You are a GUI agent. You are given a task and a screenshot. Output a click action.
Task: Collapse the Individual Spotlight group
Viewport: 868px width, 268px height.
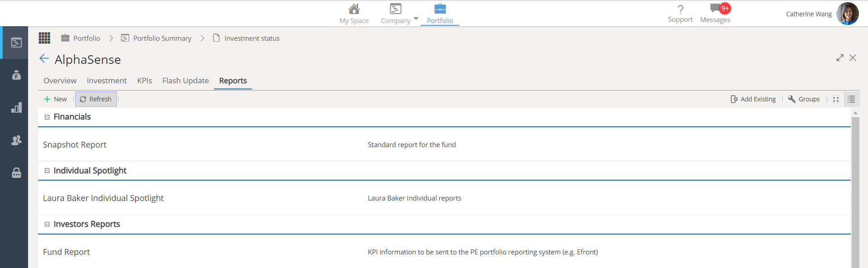click(x=47, y=171)
